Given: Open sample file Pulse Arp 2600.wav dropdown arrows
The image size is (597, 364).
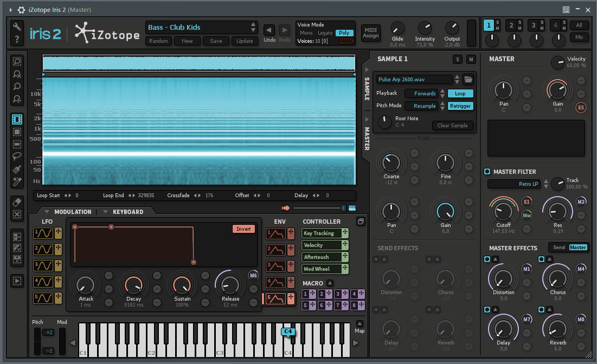Looking at the screenshot, I should pyautogui.click(x=457, y=79).
